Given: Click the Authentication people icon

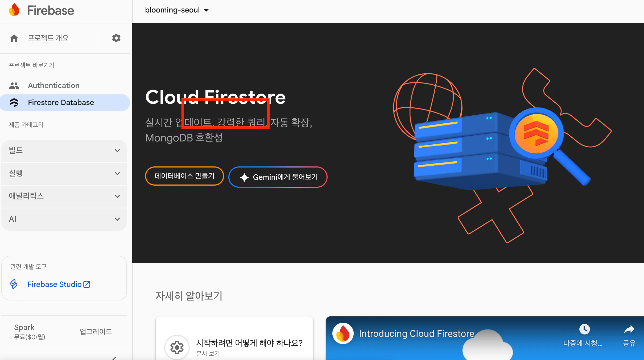Looking at the screenshot, I should point(14,85).
